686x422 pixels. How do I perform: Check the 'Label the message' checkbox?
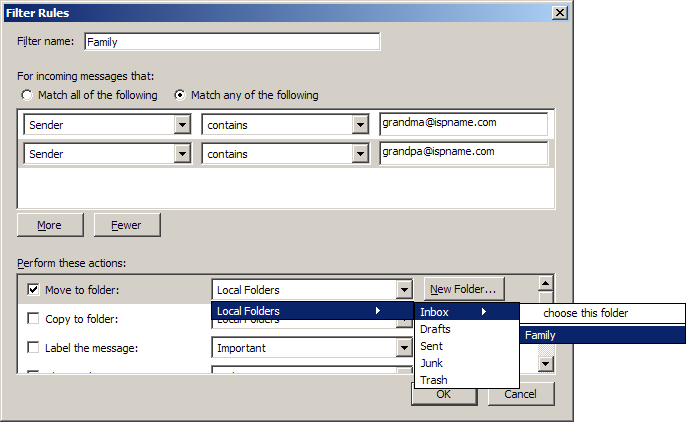pos(33,348)
